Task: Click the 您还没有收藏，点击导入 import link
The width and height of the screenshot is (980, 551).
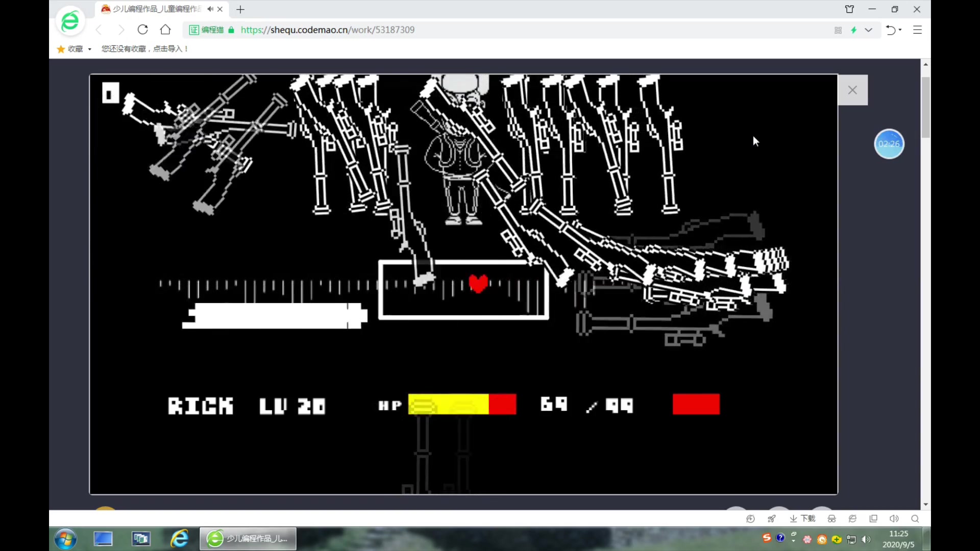Action: (x=145, y=49)
